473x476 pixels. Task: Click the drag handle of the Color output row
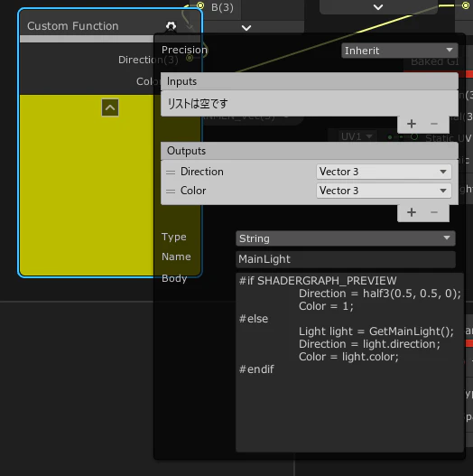(171, 191)
